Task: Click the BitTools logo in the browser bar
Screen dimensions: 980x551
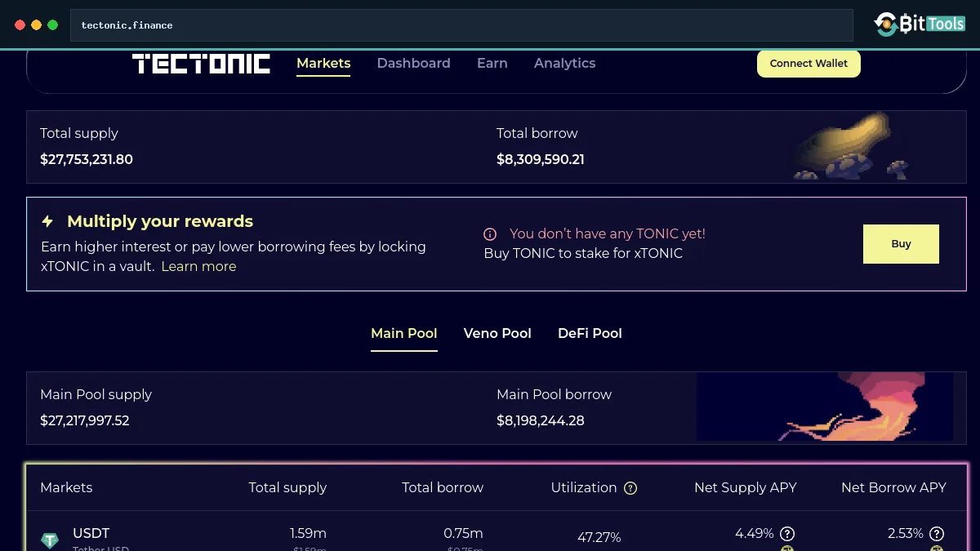Action: pyautogui.click(x=920, y=24)
